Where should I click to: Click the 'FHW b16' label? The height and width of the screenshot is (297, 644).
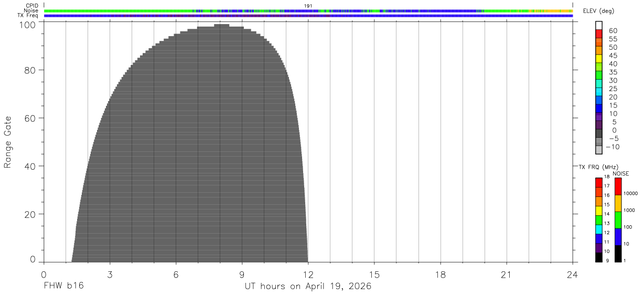coord(63,286)
